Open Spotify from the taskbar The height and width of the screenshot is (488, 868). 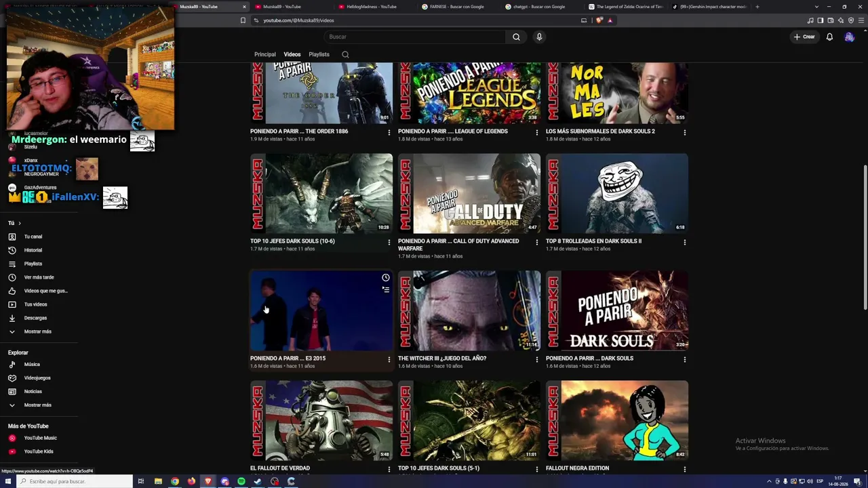pyautogui.click(x=241, y=481)
